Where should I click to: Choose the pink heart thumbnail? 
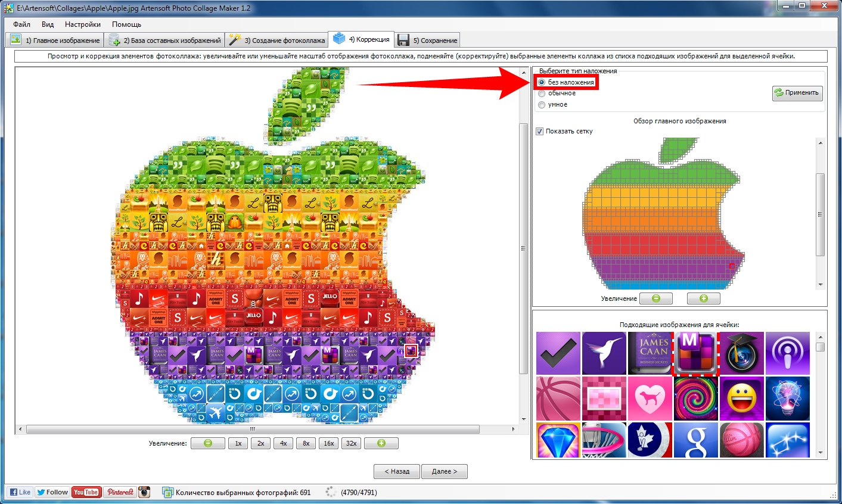pyautogui.click(x=650, y=399)
